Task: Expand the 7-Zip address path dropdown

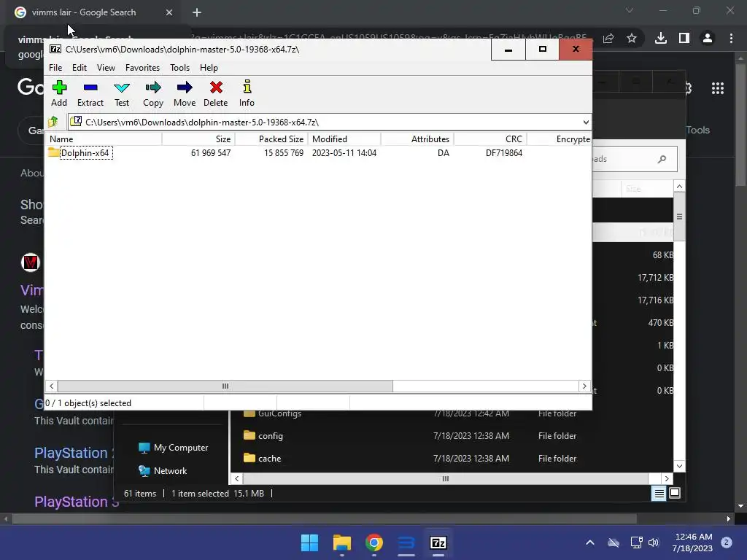Action: click(x=586, y=122)
